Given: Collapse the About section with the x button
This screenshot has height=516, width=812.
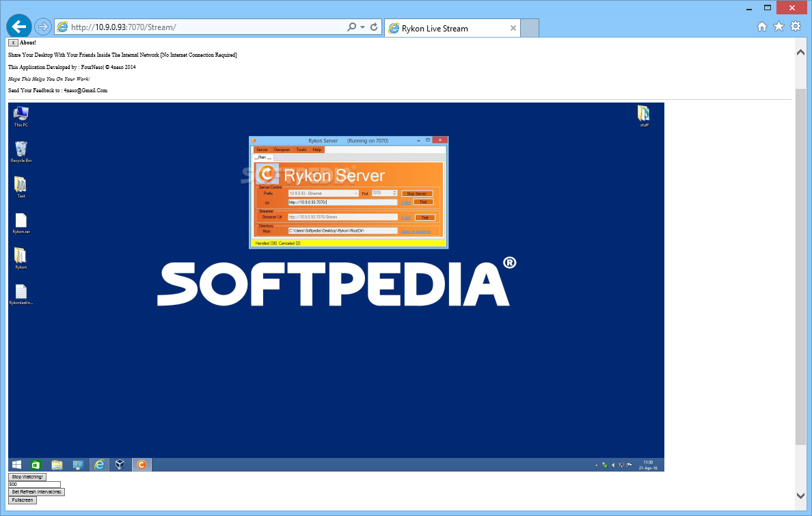Looking at the screenshot, I should coord(14,42).
